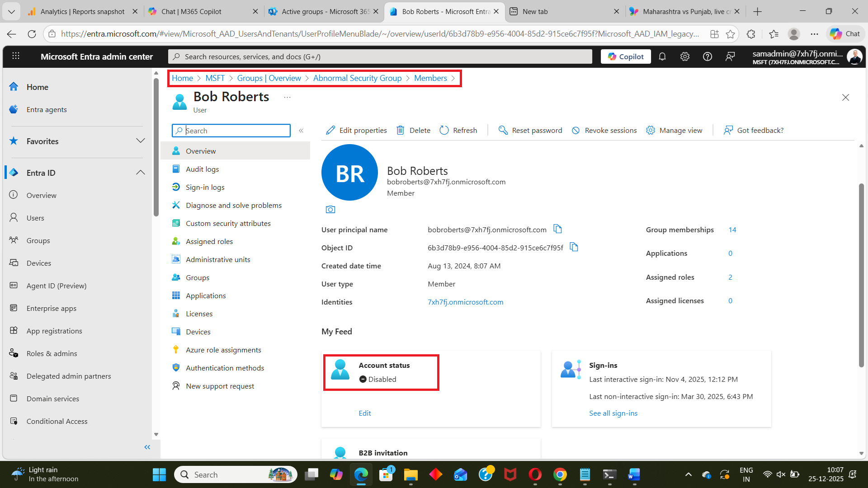Image resolution: width=868 pixels, height=488 pixels.
Task: Click the user menu Search field
Action: (x=236, y=131)
